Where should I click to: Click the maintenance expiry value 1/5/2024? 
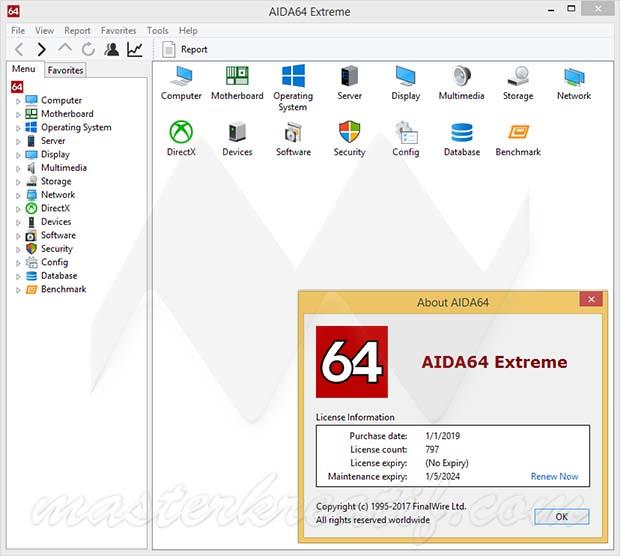(442, 476)
